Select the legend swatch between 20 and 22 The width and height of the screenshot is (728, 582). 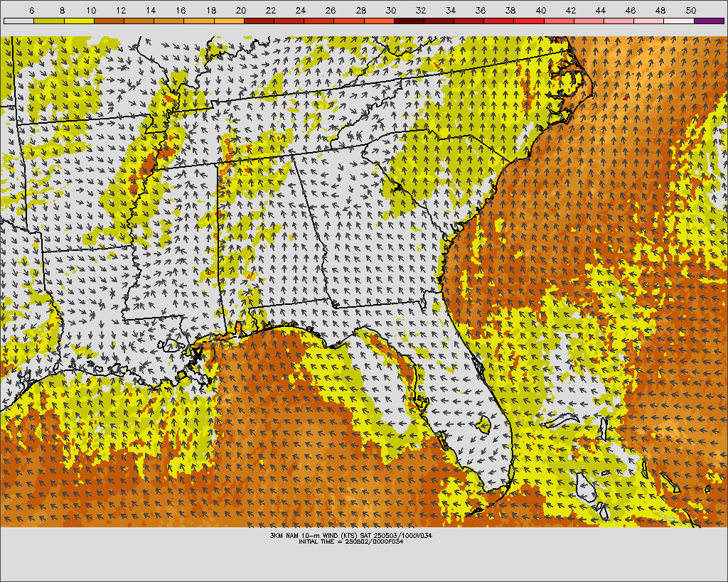[259, 21]
